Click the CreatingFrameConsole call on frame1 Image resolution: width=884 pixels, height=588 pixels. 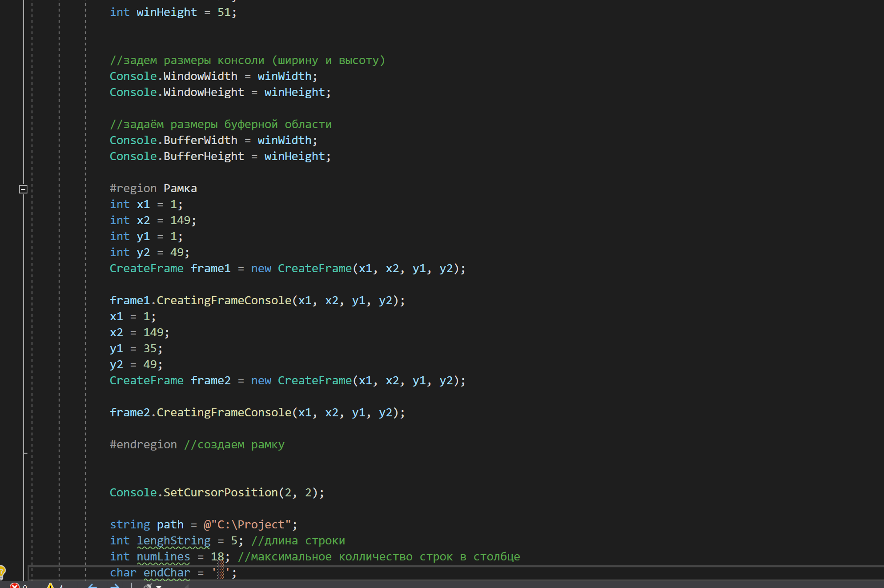(224, 300)
